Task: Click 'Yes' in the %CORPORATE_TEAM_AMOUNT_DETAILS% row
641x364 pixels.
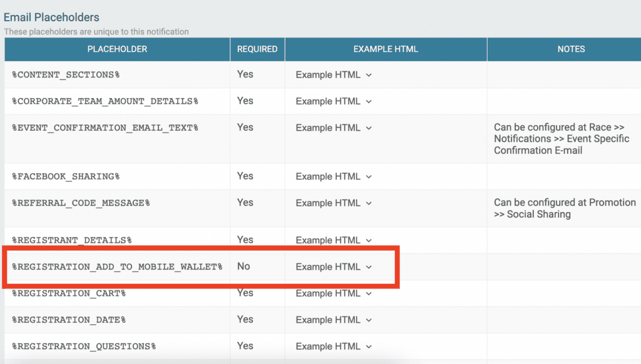Action: click(x=245, y=101)
